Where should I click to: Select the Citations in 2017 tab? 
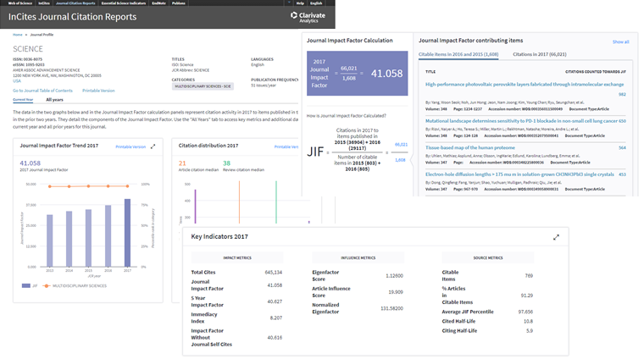[x=540, y=53]
